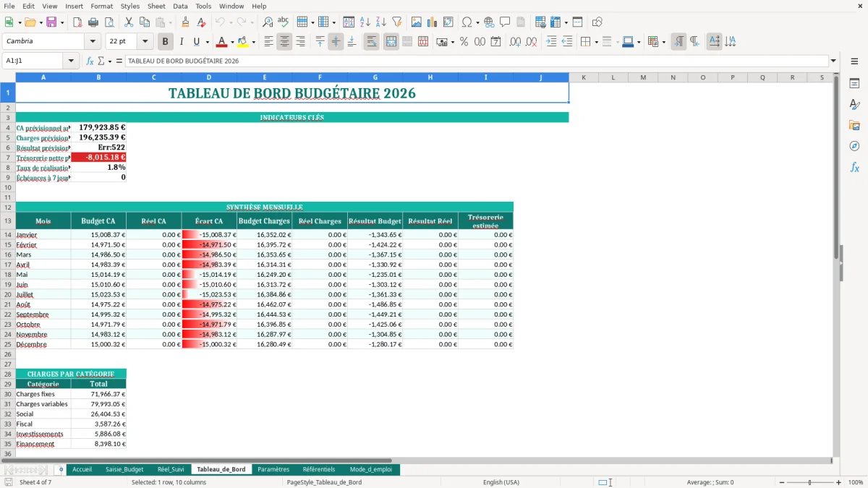
Task: Open the Name Box dropdown arrow
Action: point(72,61)
